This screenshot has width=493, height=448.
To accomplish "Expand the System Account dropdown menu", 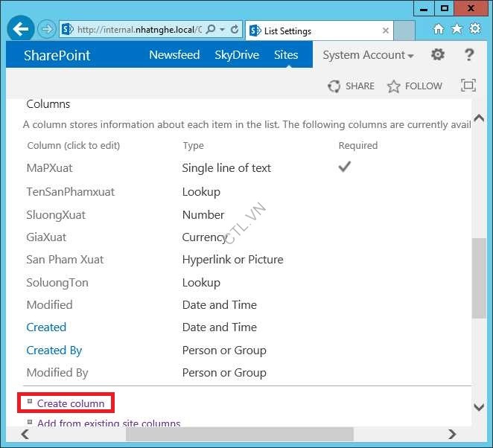I will [x=368, y=55].
